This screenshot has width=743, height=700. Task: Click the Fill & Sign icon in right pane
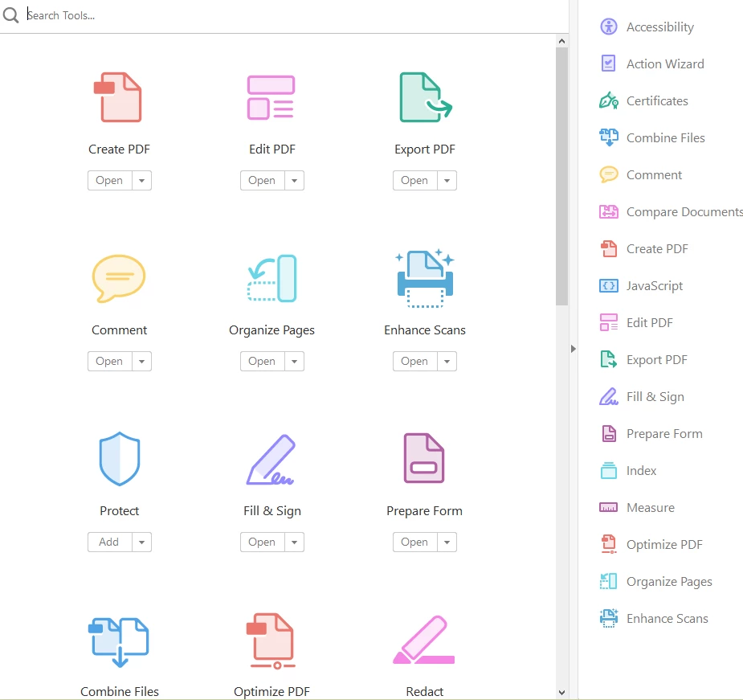pyautogui.click(x=608, y=396)
